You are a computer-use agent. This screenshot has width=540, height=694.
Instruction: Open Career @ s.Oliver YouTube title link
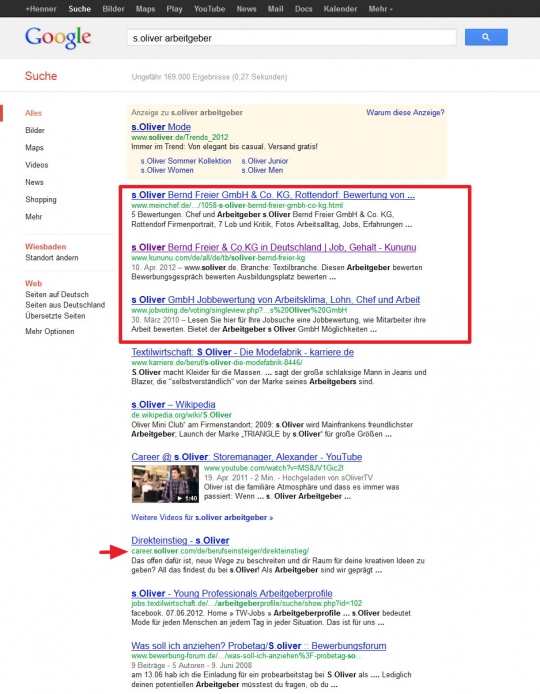point(247,457)
